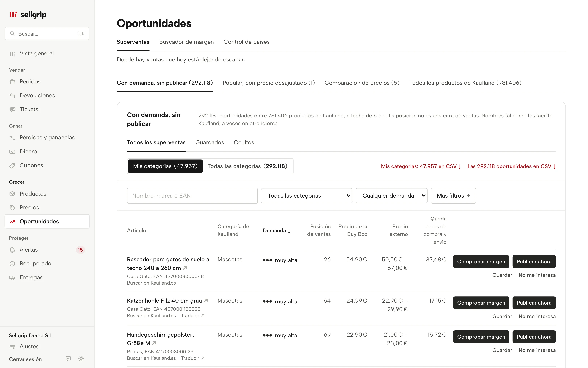Image resolution: width=588 pixels, height=368 pixels.
Task: Open the Con demanda, sin publicar (292.118) tab
Action: 165,83
